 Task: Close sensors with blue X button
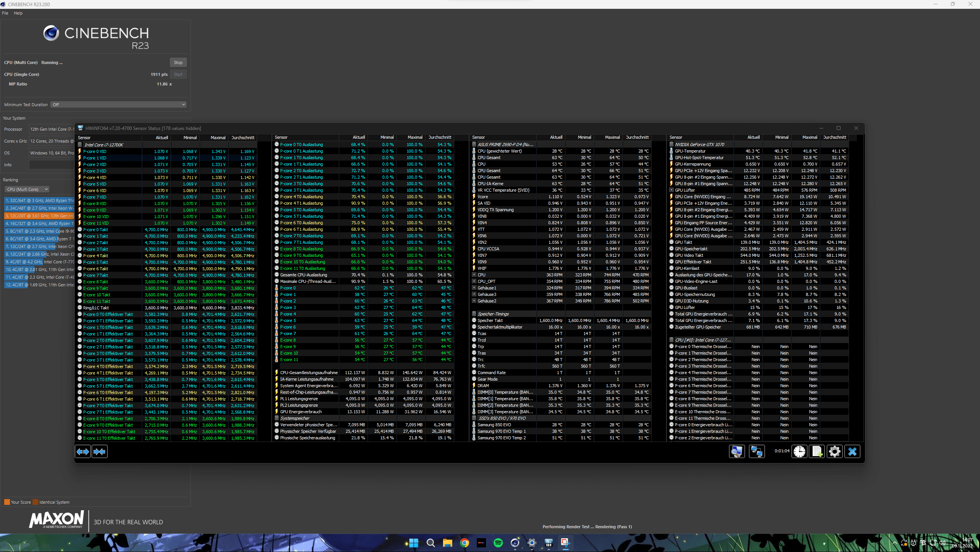(x=852, y=451)
